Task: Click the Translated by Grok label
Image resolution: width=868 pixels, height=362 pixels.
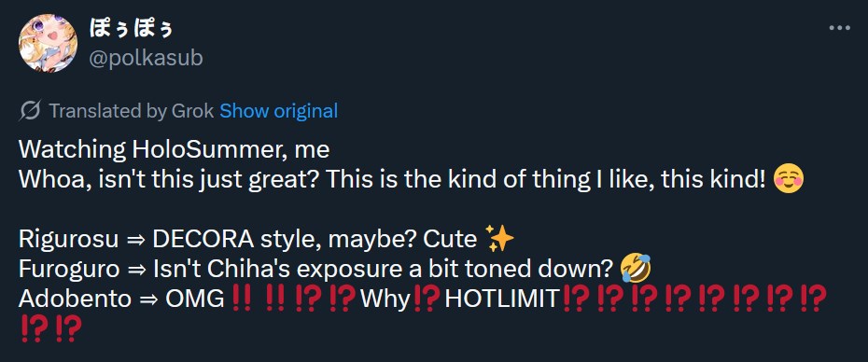Action: click(132, 111)
